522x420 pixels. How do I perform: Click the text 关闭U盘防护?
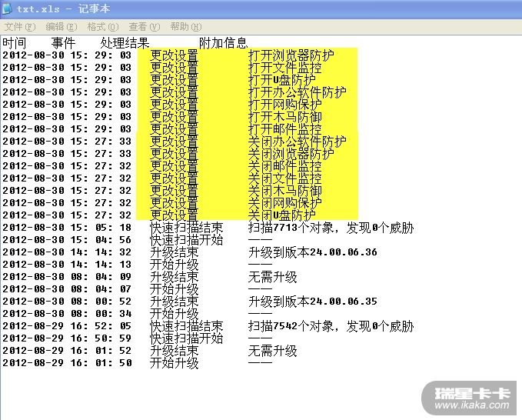click(x=282, y=215)
